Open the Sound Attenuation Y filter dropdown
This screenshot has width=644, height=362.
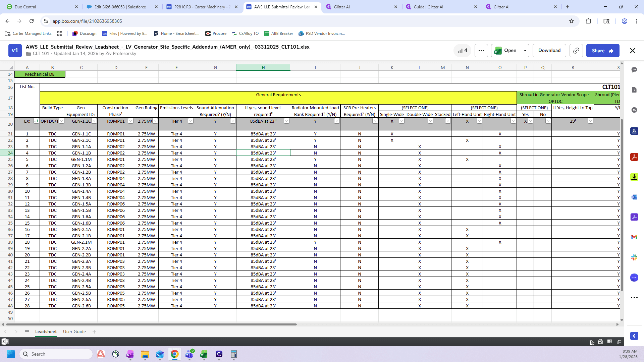(x=233, y=121)
